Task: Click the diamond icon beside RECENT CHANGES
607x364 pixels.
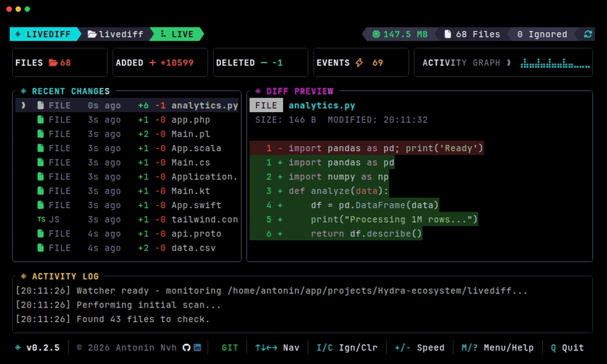Action: pyautogui.click(x=23, y=91)
